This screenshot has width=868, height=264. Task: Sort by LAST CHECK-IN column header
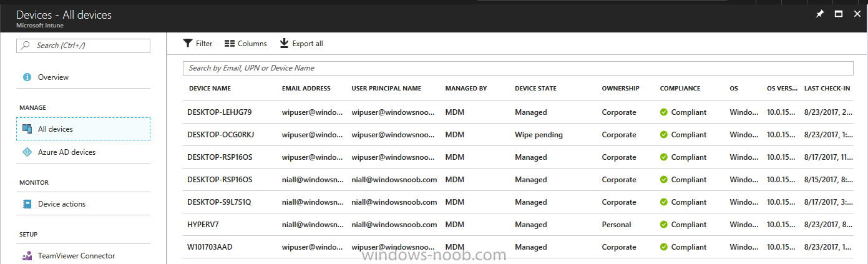coord(827,89)
